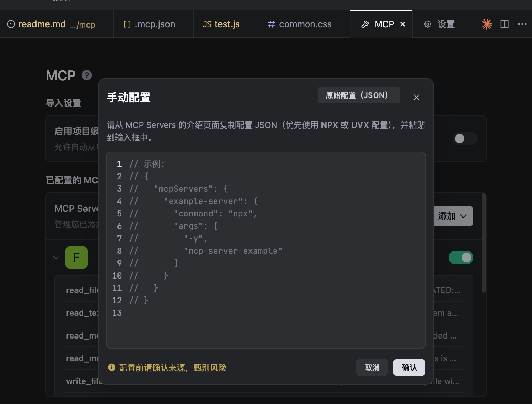The image size is (532, 404).
Task: Click the MCP settings scrollbar
Action: [x=484, y=243]
